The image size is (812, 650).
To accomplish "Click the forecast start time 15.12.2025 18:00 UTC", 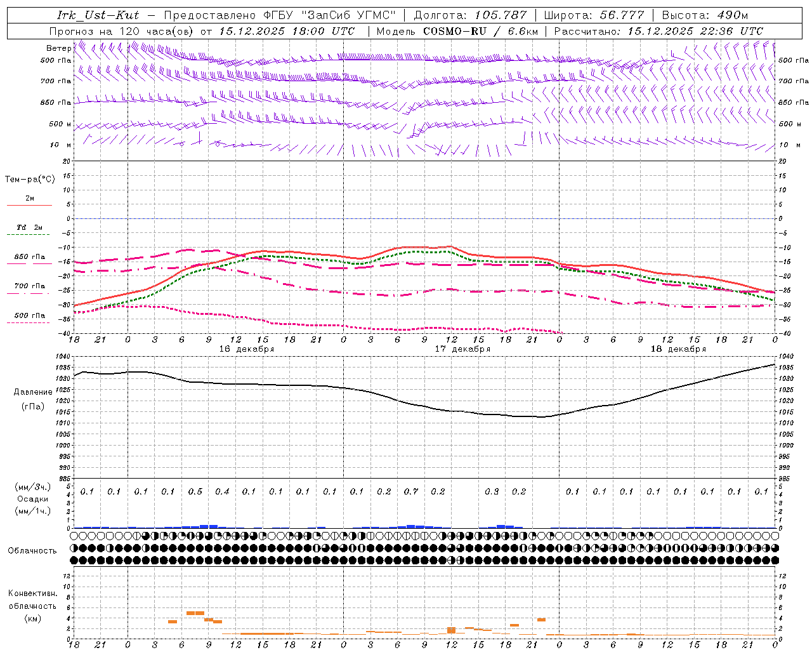I will point(287,31).
